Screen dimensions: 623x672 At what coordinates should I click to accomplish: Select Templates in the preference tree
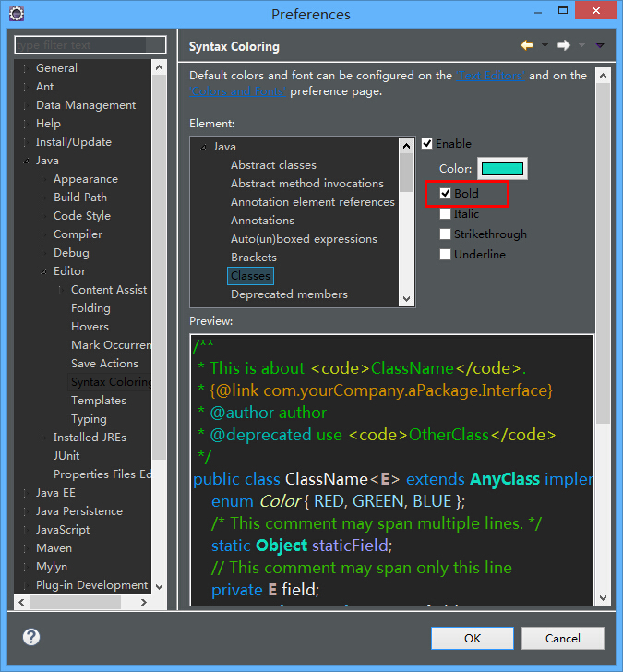point(98,401)
